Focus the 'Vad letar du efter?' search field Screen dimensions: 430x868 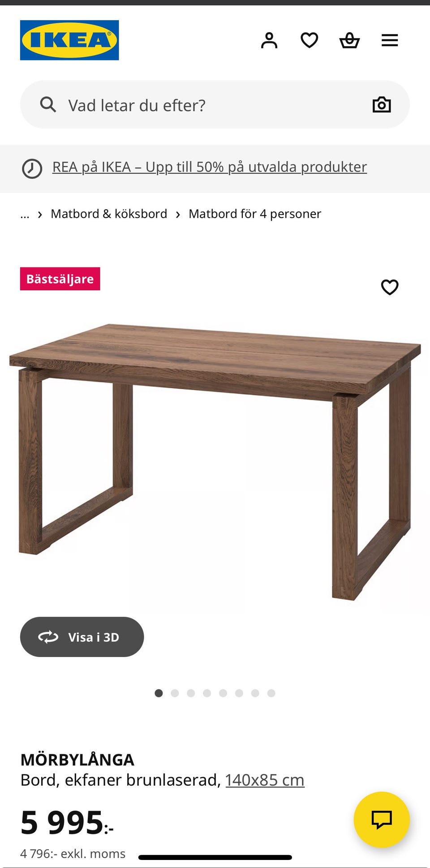pos(215,105)
